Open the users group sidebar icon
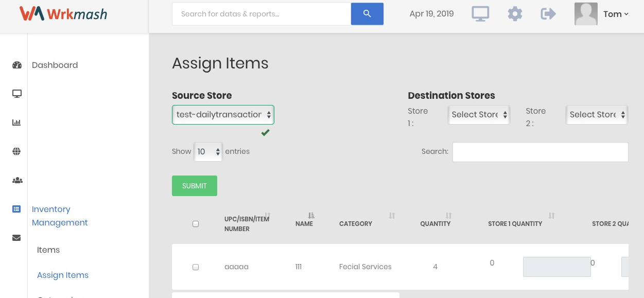 tap(17, 180)
